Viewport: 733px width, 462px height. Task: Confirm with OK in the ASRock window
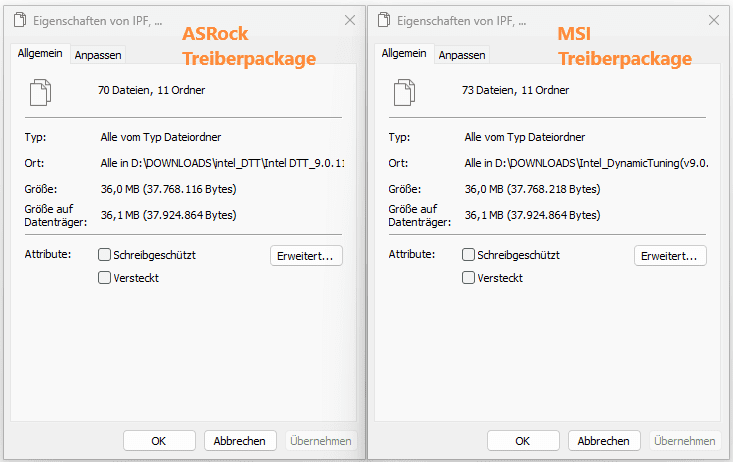(159, 440)
